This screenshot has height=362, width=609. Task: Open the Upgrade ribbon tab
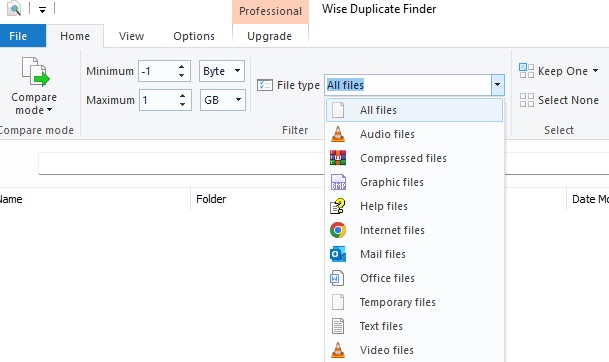pyautogui.click(x=270, y=36)
